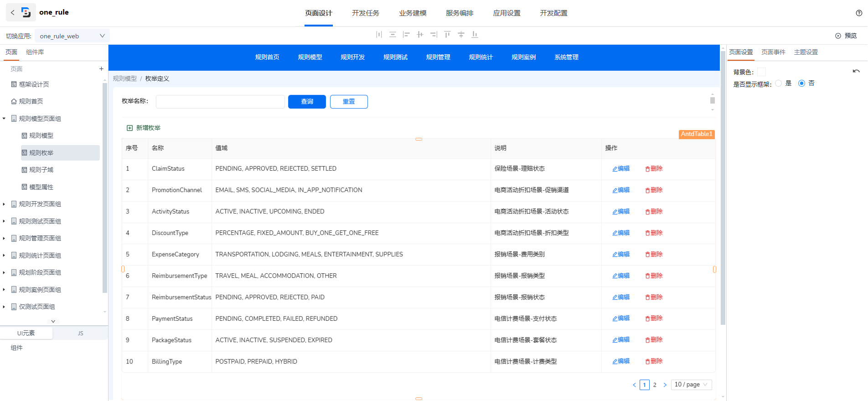The image size is (868, 401).
Task: Click the 规则测试 menu in blue navbar
Action: coord(395,57)
